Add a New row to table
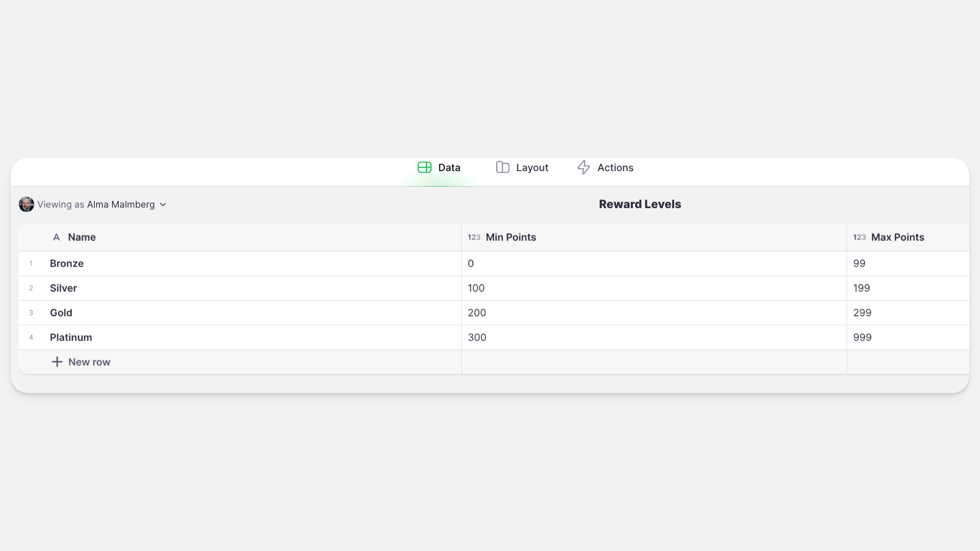 tap(89, 362)
